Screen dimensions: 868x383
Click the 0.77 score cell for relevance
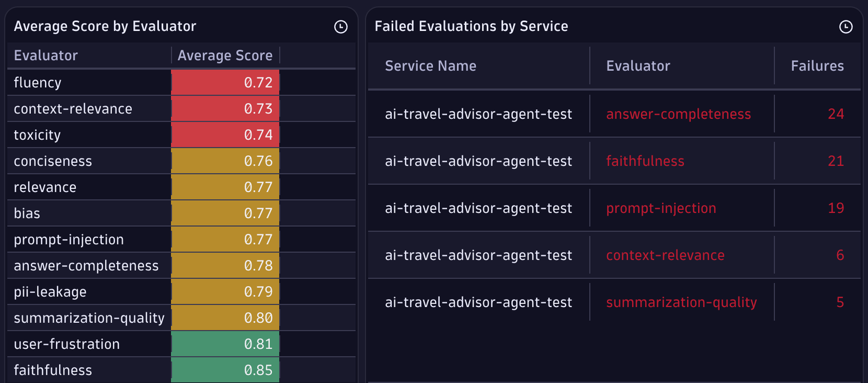click(x=225, y=187)
